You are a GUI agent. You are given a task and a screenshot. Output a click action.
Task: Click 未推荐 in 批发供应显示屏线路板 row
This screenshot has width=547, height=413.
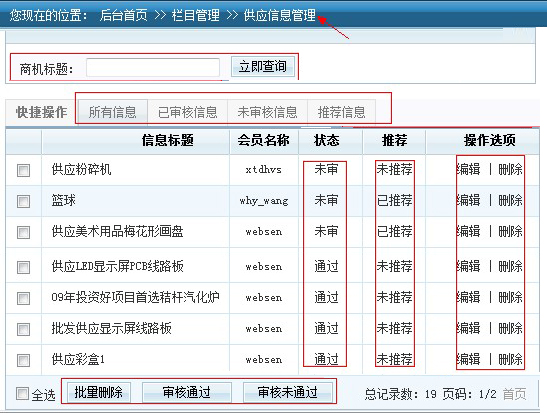[x=395, y=328]
